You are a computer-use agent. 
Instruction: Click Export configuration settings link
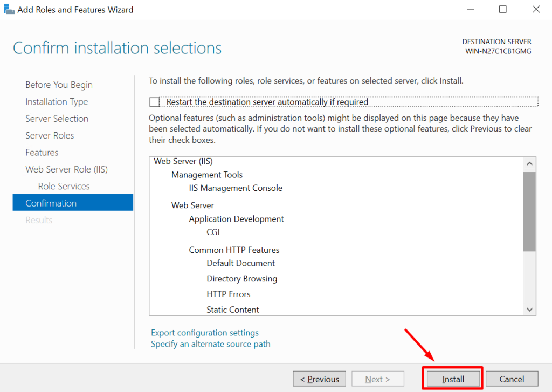(205, 333)
